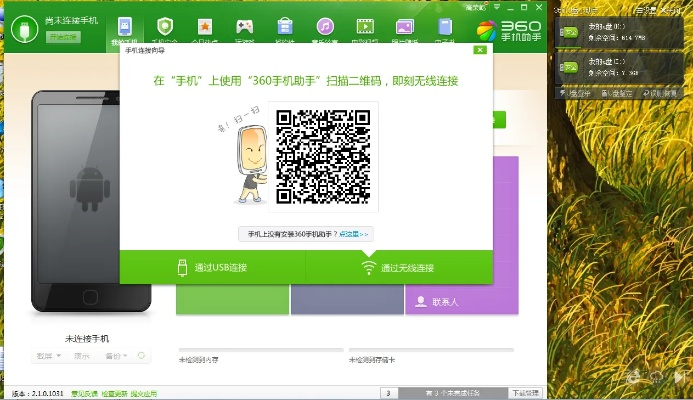Click the 360 手机助手 logo
Image resolution: width=693 pixels, height=400 pixels.
point(509,31)
